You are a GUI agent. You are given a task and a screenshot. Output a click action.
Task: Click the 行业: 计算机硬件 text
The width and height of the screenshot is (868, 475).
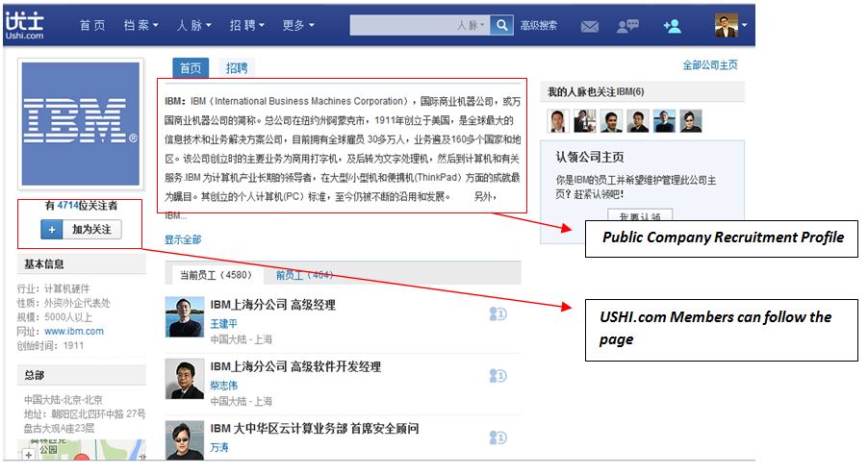53,288
